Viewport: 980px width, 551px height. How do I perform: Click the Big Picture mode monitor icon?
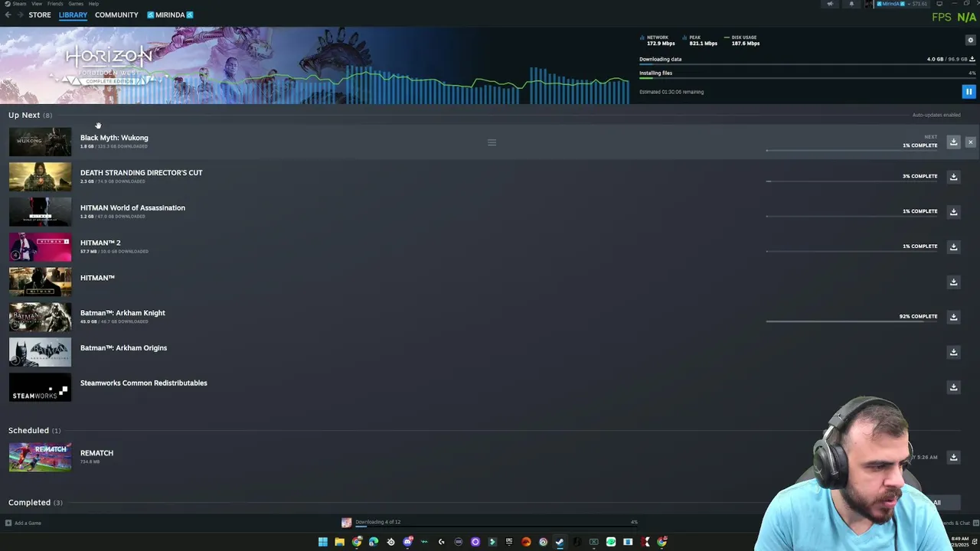tap(940, 4)
